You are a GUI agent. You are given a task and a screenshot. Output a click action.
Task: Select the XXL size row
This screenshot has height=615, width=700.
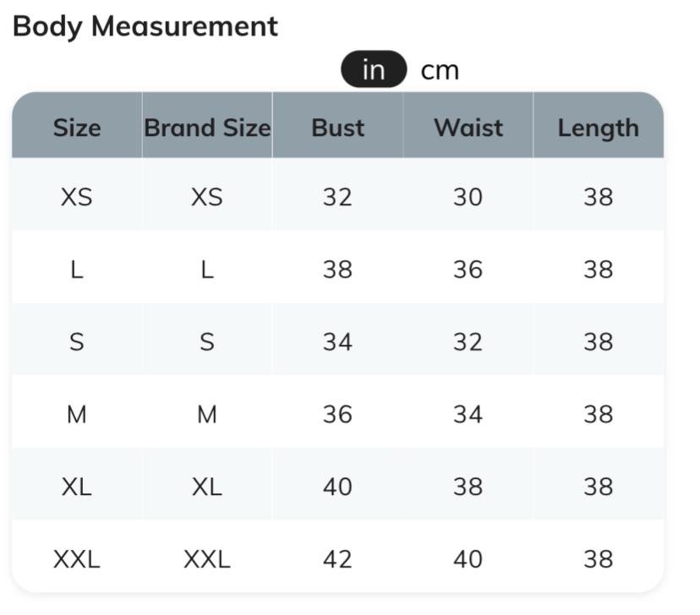77,559
